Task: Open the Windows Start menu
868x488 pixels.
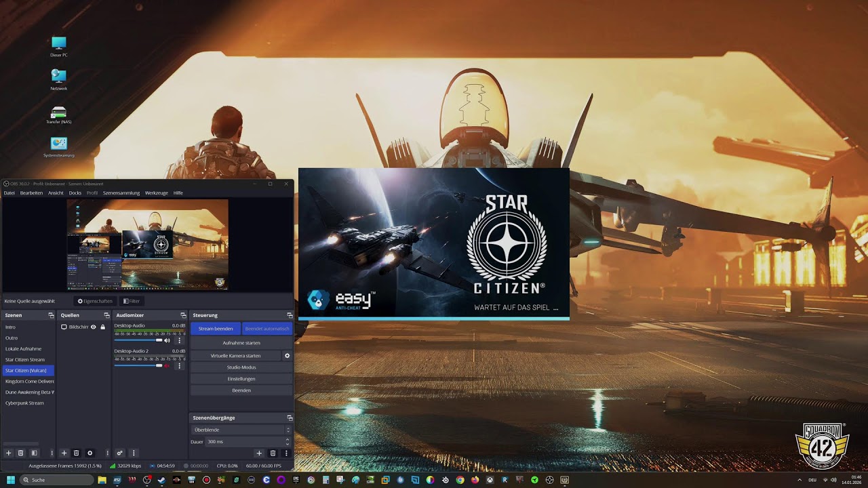Action: [x=10, y=480]
